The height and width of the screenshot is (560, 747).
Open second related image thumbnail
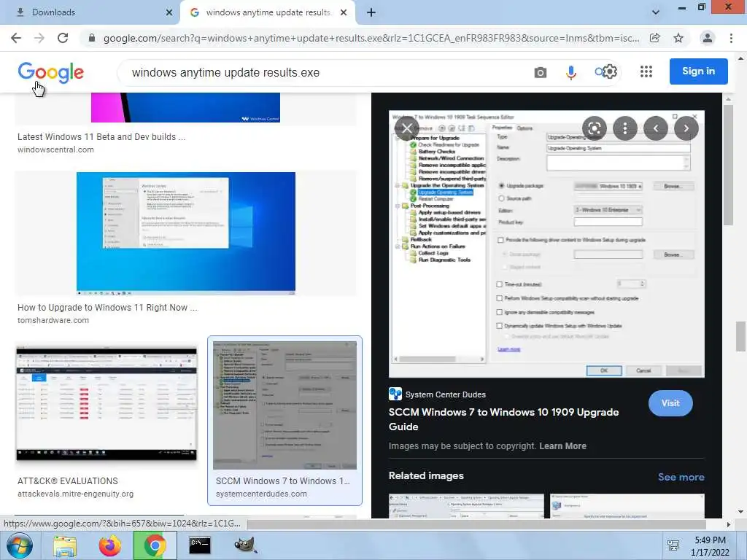pos(627,506)
